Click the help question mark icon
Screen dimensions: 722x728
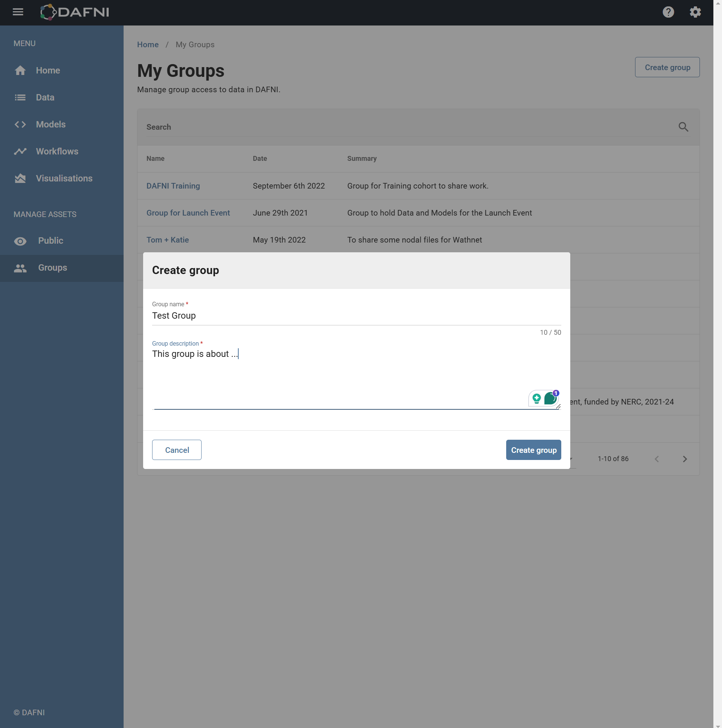668,12
